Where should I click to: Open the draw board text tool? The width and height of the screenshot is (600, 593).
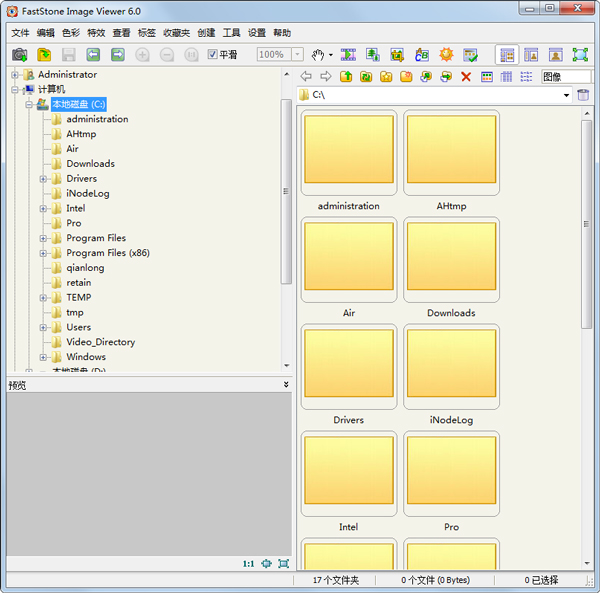click(422, 55)
